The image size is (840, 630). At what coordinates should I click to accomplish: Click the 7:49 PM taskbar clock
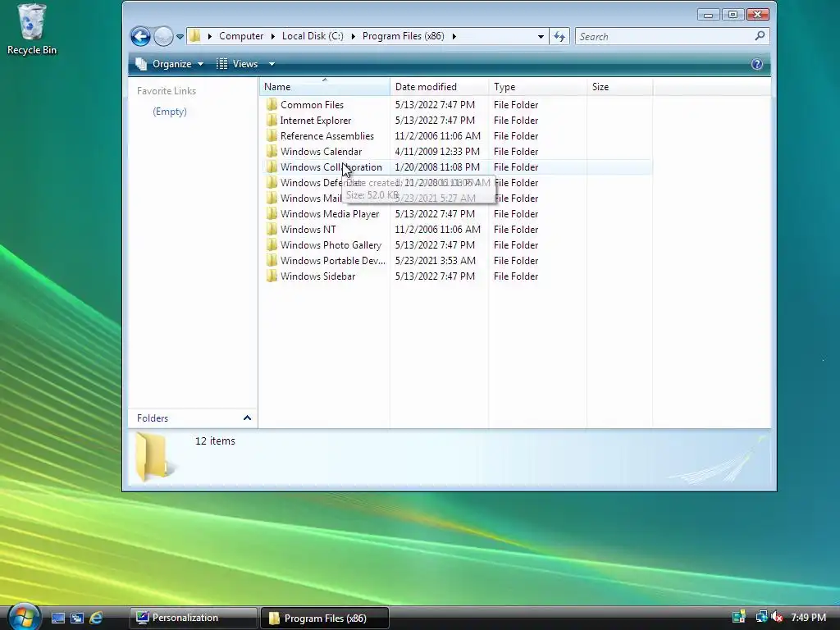coord(808,617)
